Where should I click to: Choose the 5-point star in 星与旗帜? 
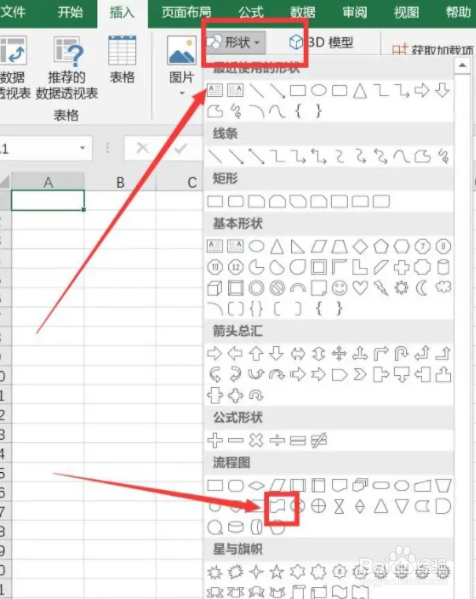coord(277,572)
